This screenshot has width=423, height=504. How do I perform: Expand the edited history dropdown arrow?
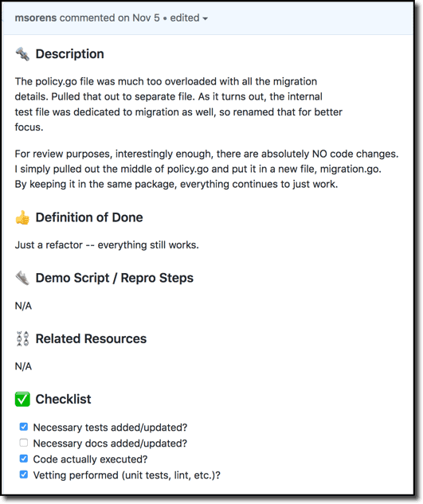(205, 18)
